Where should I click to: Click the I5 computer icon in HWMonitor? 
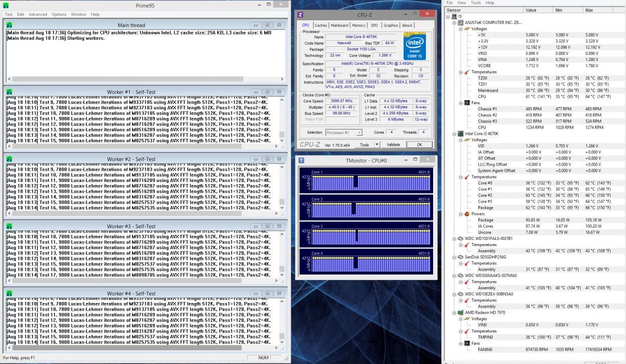click(x=454, y=16)
